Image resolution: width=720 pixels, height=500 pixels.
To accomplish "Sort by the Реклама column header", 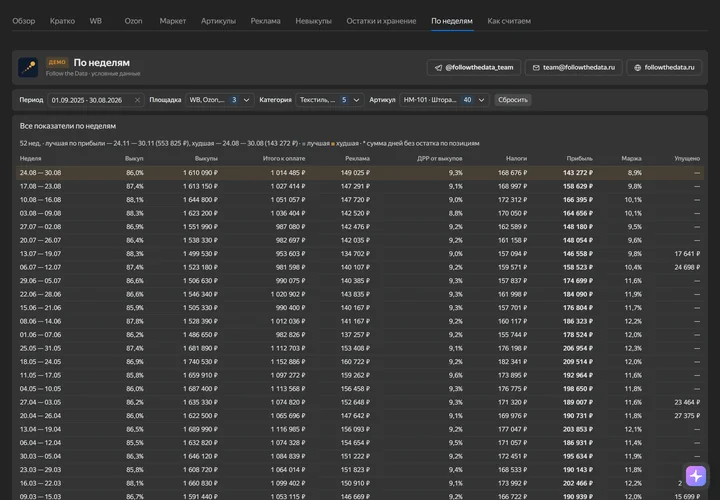I will 357,158.
